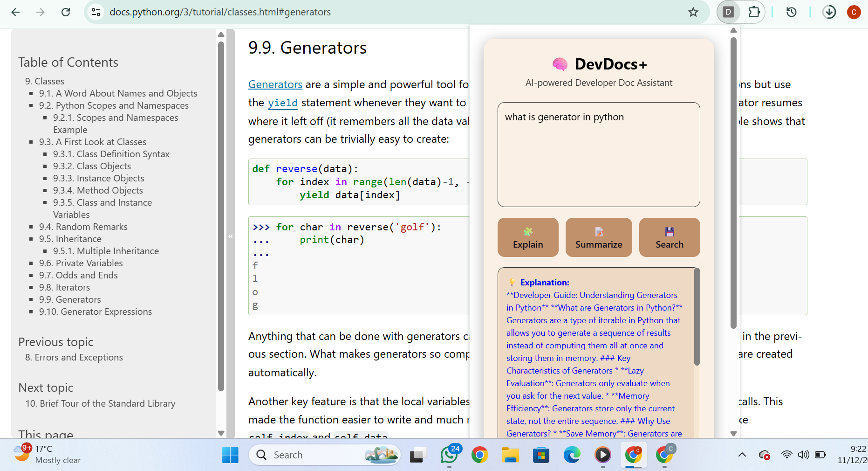
Task: Click the DevDocs+ extension icon in toolbar
Action: 728,12
